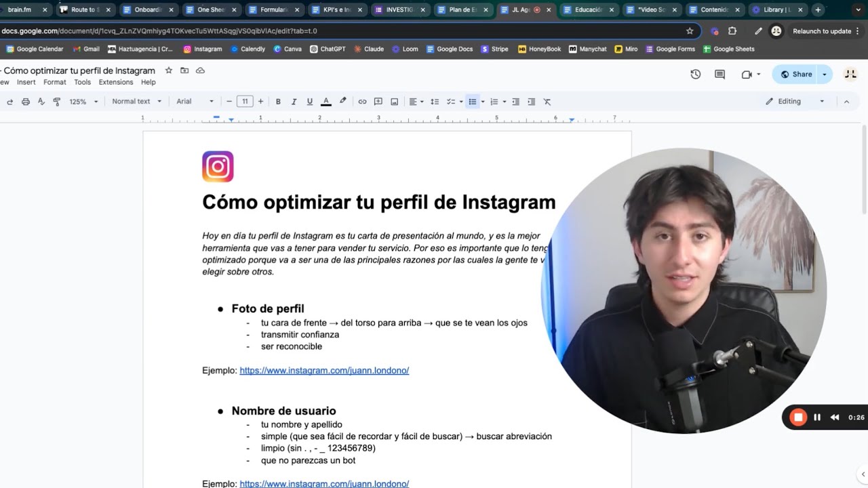The width and height of the screenshot is (868, 488).
Task: Click the Share button
Action: [x=796, y=75]
